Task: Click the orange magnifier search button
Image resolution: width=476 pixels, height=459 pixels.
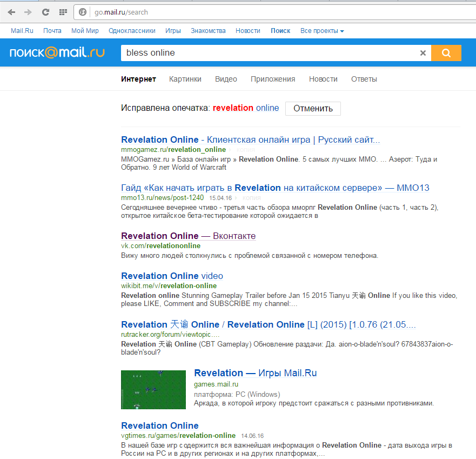Action: coord(446,53)
